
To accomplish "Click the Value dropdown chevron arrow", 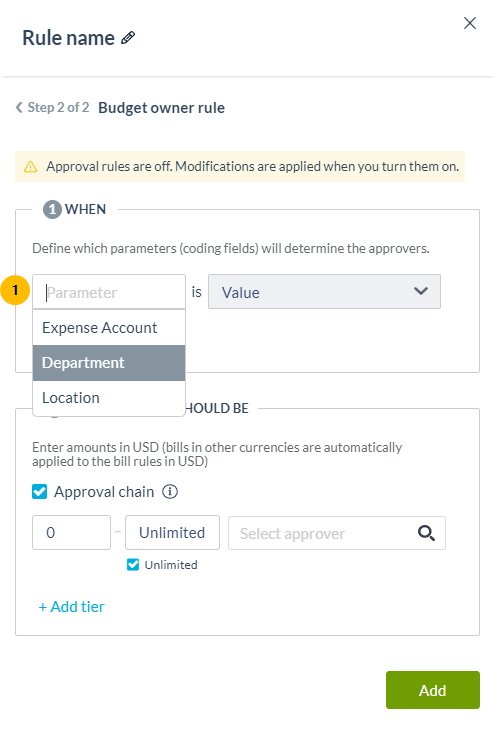I will coord(421,291).
